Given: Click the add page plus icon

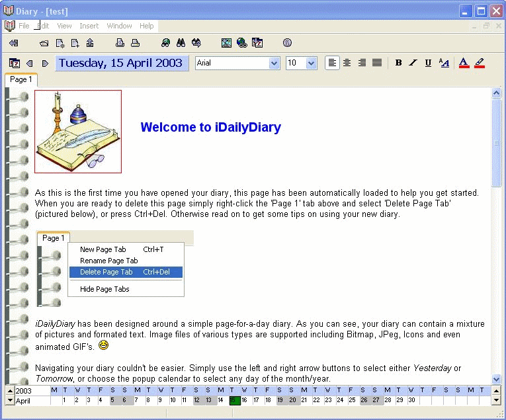Looking at the screenshot, I should point(75,43).
